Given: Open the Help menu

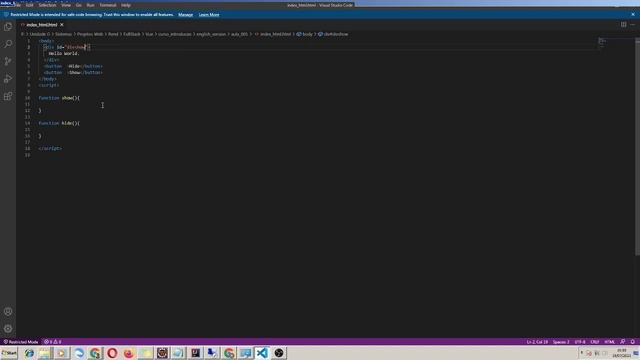Looking at the screenshot, I should (x=126, y=5).
